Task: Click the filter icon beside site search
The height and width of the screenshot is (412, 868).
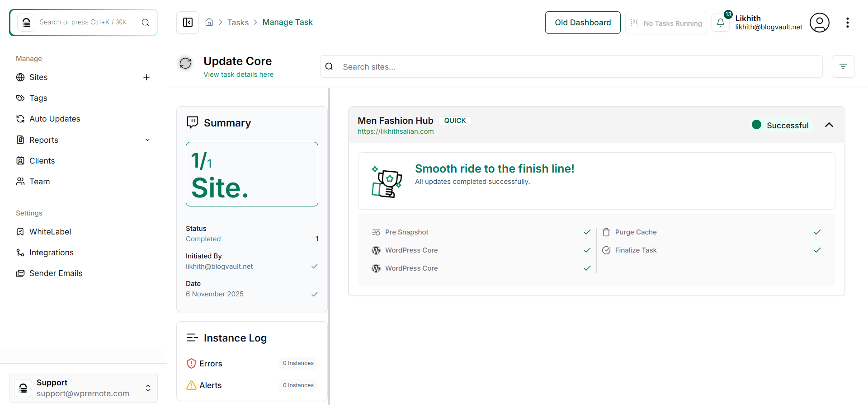Action: pyautogui.click(x=843, y=66)
